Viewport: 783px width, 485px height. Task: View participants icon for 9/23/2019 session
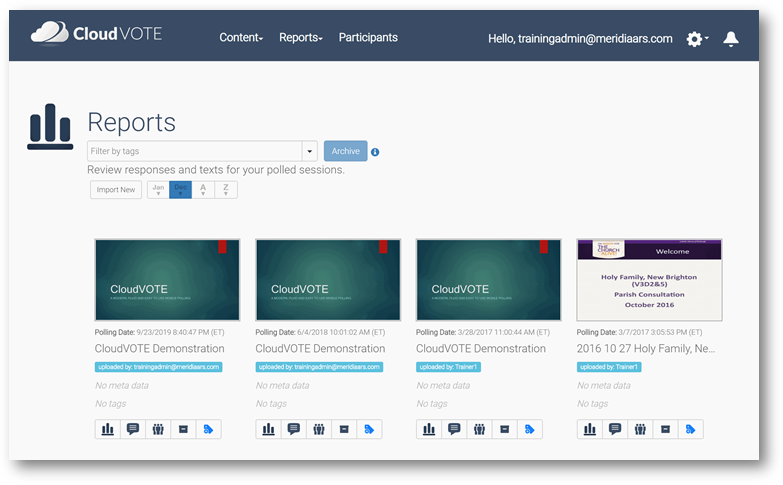point(158,429)
